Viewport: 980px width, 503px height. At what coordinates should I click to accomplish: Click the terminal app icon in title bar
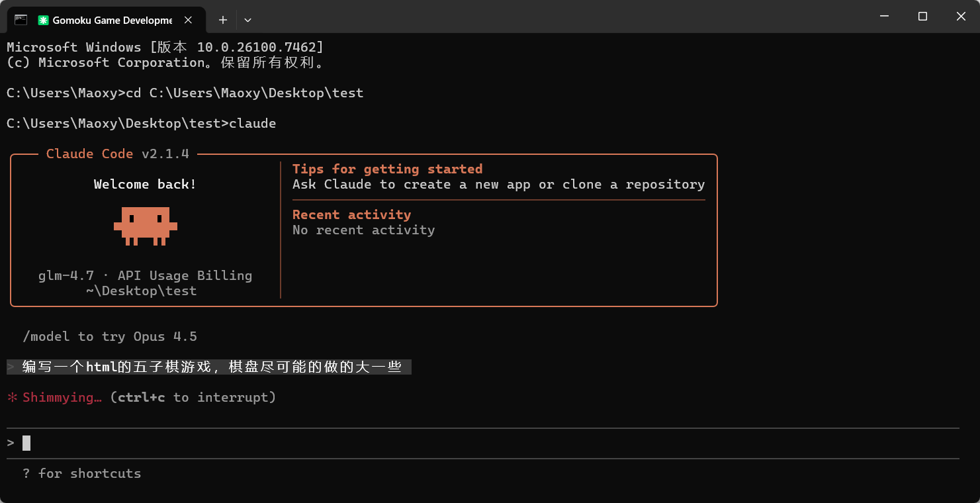[x=21, y=20]
